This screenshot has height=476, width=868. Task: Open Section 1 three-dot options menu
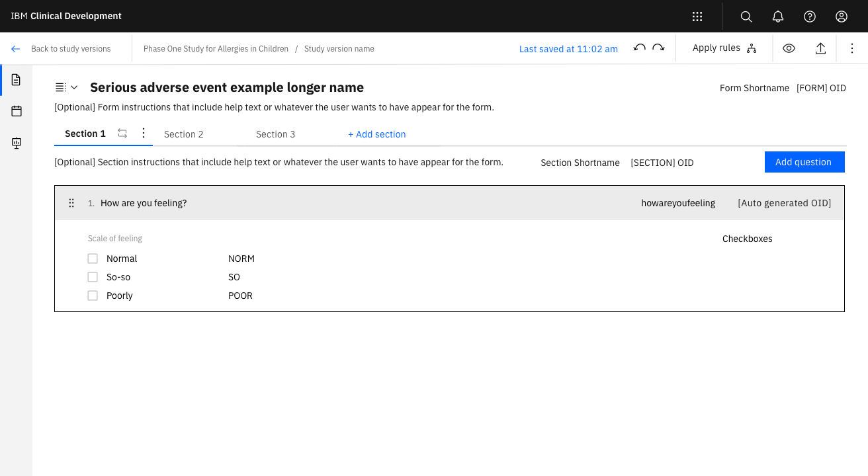tap(144, 134)
